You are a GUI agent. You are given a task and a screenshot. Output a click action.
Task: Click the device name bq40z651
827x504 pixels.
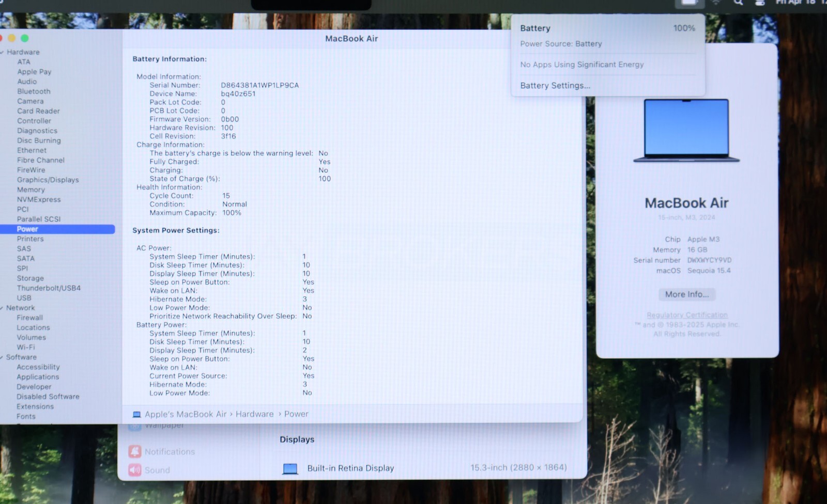pos(238,94)
